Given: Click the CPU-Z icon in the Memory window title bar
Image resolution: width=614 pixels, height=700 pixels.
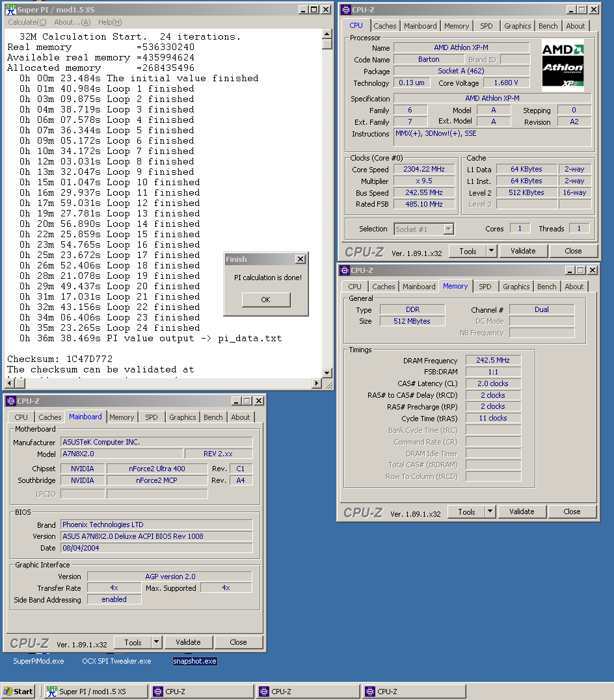Looking at the screenshot, I should (x=345, y=270).
